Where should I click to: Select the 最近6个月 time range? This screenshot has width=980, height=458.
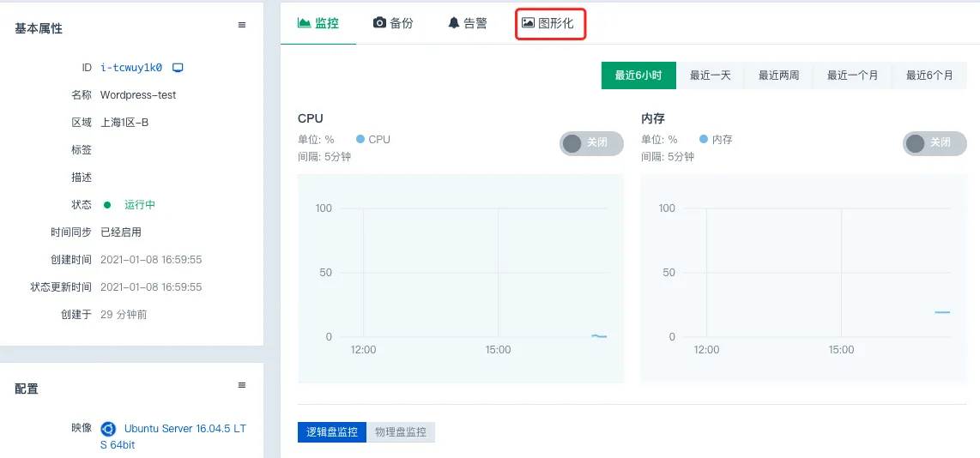[x=929, y=75]
